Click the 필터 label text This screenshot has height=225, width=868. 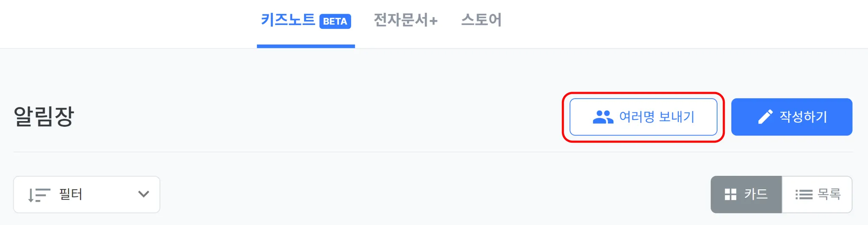click(71, 194)
